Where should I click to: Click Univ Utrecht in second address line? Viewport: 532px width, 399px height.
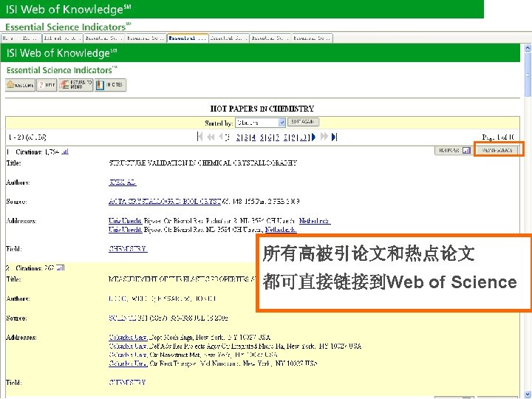click(x=125, y=230)
